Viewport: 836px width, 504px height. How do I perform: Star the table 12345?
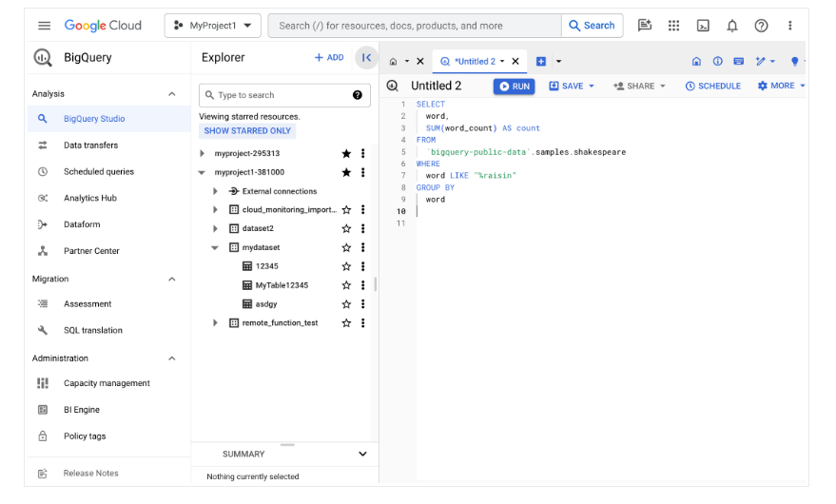coord(346,266)
